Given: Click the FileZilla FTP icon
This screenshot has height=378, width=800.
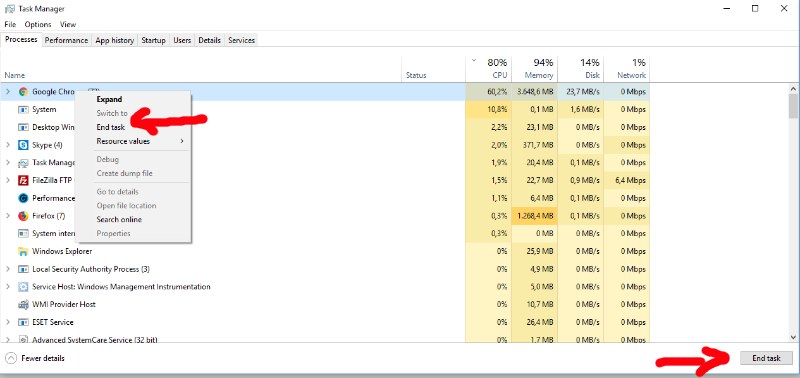Looking at the screenshot, I should (x=23, y=180).
